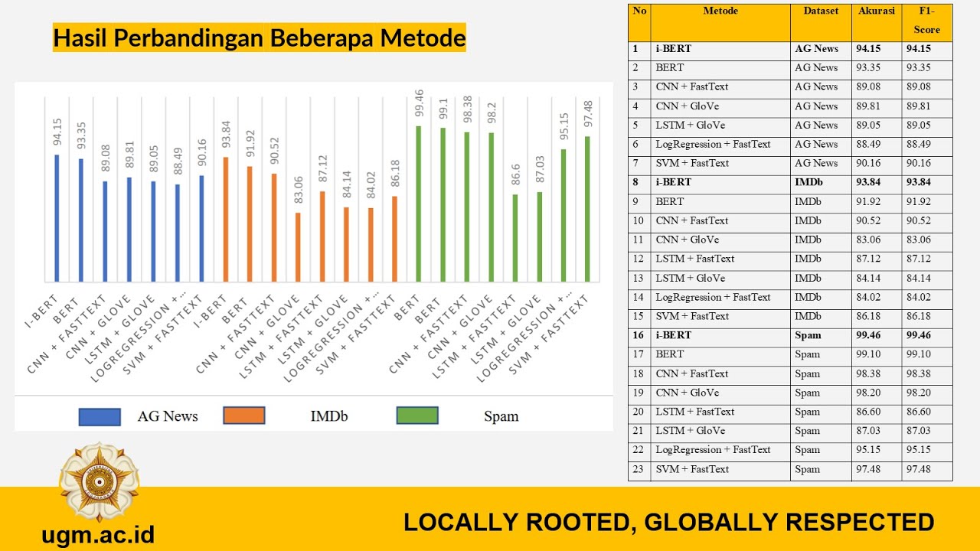
Task: Select the green Spam legend swatch
Action: (x=417, y=416)
